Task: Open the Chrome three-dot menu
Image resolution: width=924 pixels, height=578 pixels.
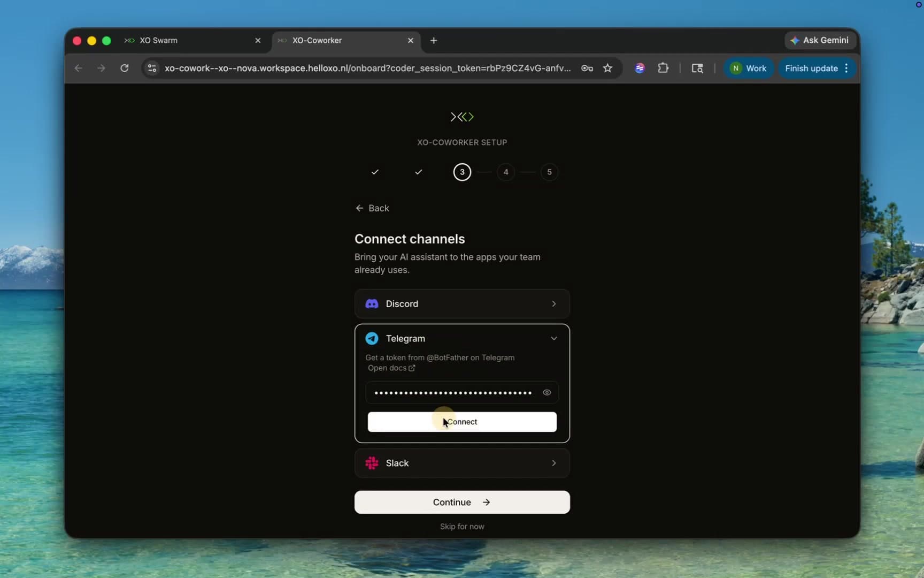Action: point(846,68)
